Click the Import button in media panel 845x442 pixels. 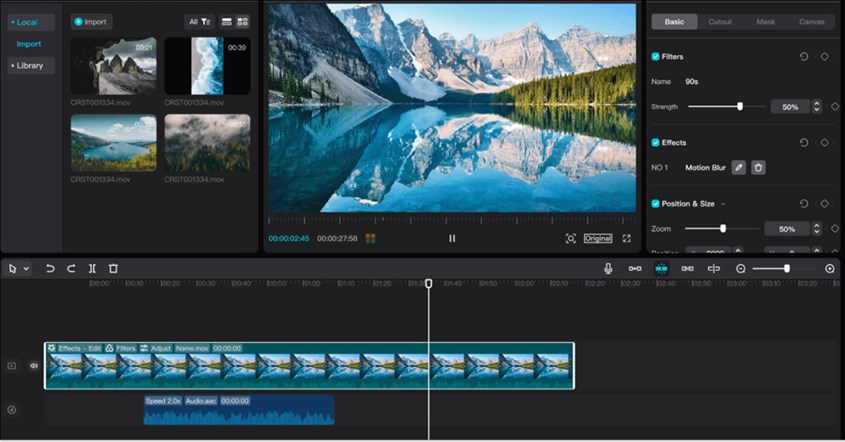(x=91, y=21)
